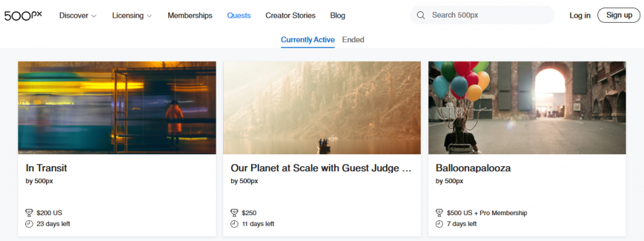
Task: Open Our Planet at Scale quest title
Action: tap(321, 168)
